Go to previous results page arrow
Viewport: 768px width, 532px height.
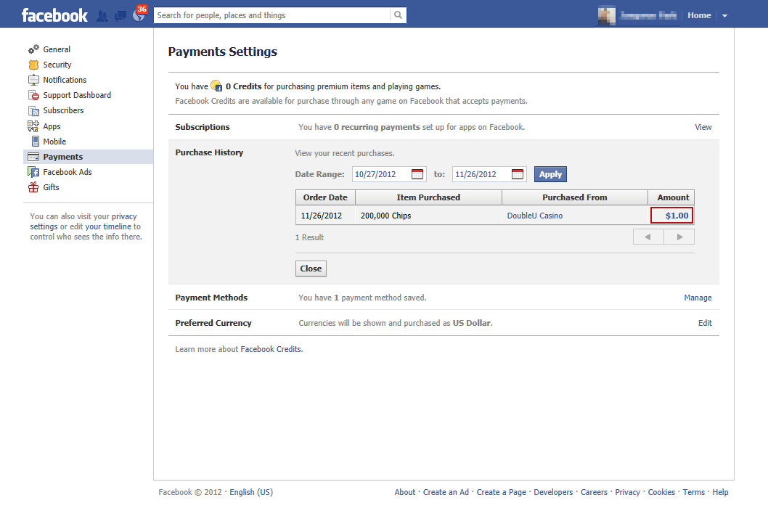[x=648, y=237]
